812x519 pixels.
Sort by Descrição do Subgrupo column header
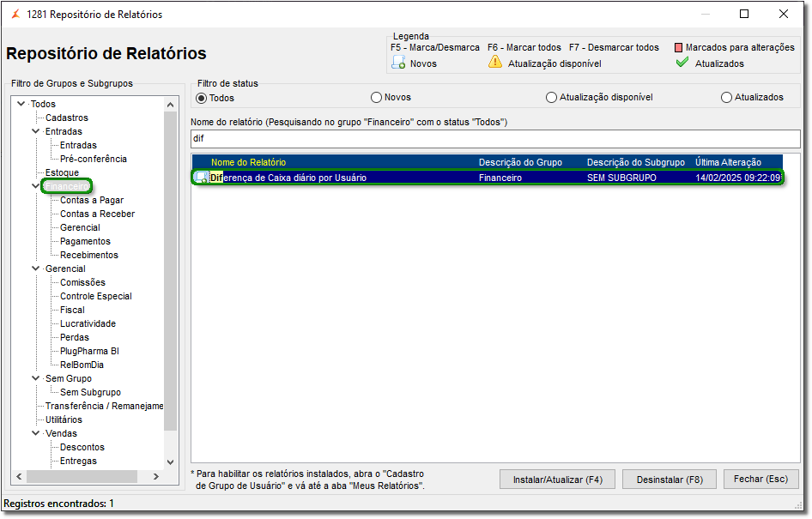(635, 162)
